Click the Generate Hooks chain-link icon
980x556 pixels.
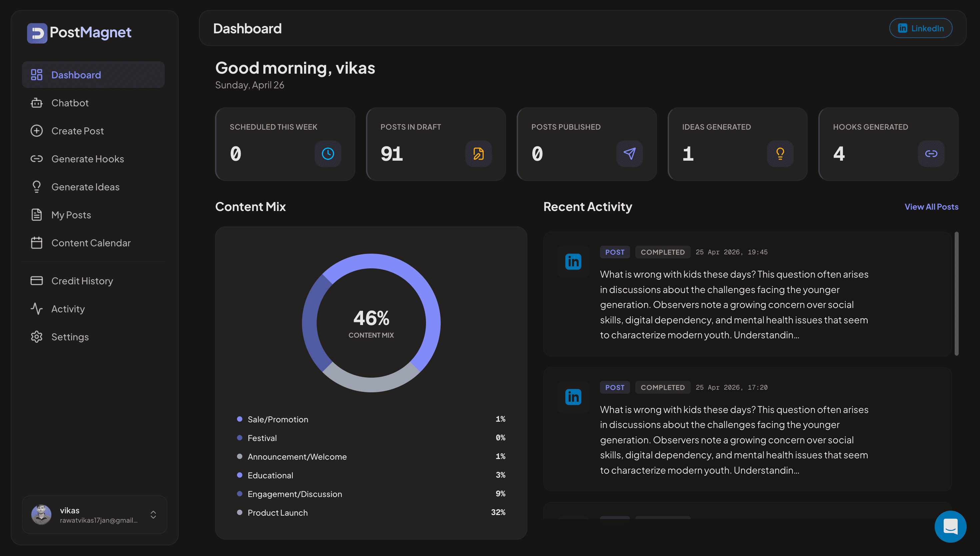[37, 158]
